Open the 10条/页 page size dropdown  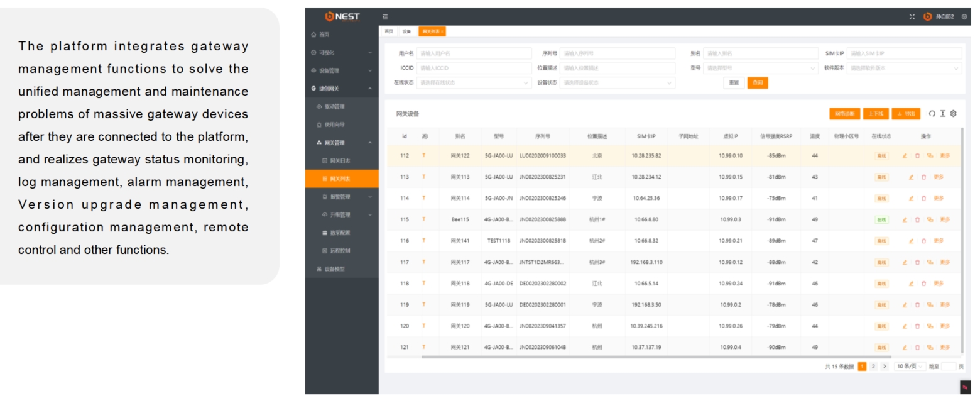910,367
